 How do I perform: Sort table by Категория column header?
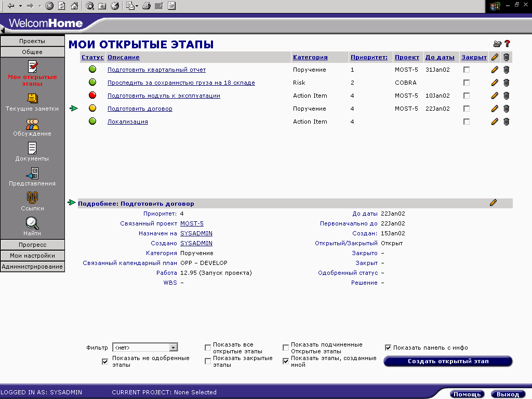pos(310,57)
